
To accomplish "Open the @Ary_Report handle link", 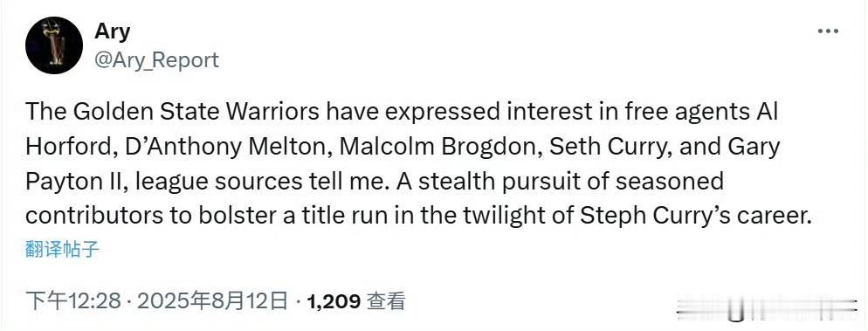I will tap(157, 59).
